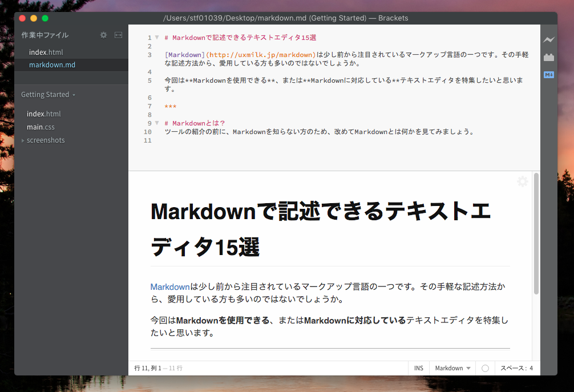Collapse the code fold at line 1
The width and height of the screenshot is (574, 392).
pos(157,38)
